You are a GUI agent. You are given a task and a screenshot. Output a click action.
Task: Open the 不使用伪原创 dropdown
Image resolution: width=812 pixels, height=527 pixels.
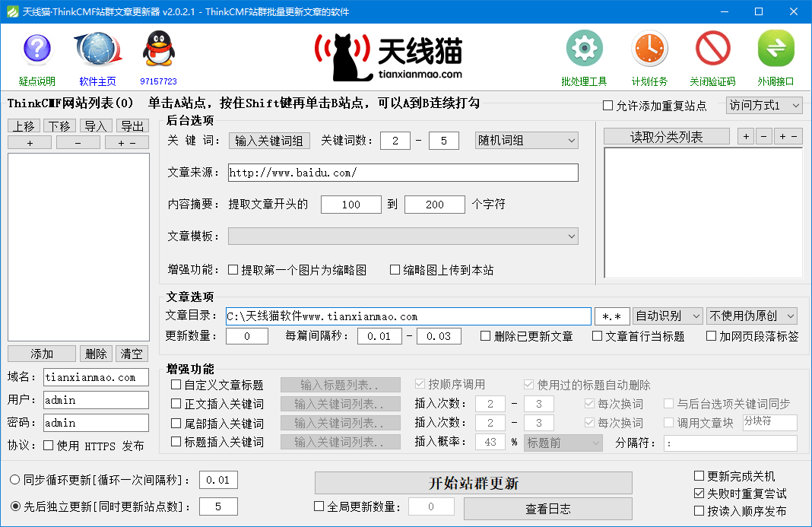pyautogui.click(x=752, y=316)
